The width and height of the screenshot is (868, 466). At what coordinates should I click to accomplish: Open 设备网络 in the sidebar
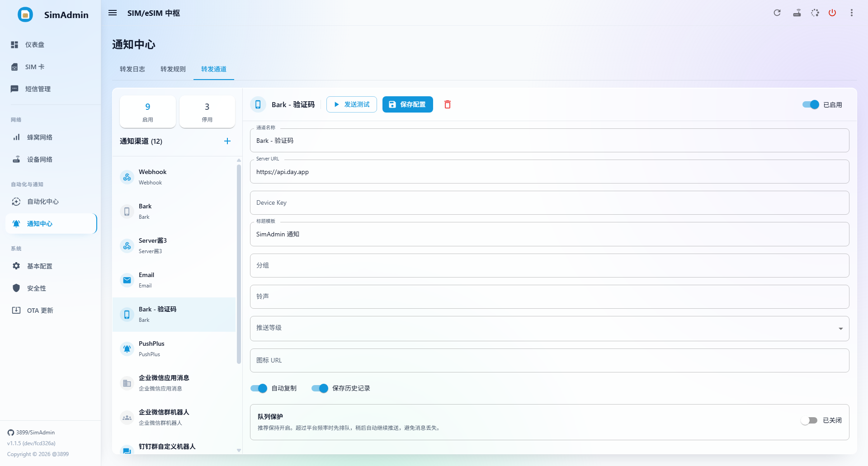click(51, 159)
